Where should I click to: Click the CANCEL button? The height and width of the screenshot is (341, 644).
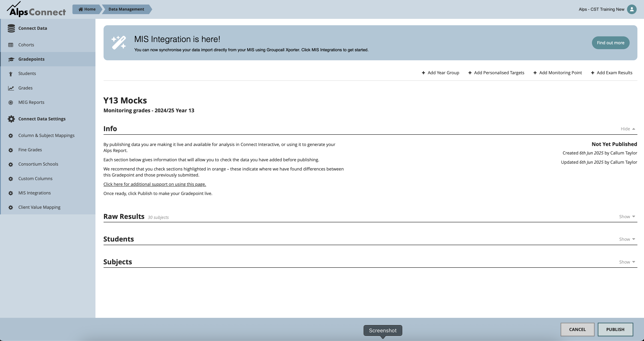[577, 330]
